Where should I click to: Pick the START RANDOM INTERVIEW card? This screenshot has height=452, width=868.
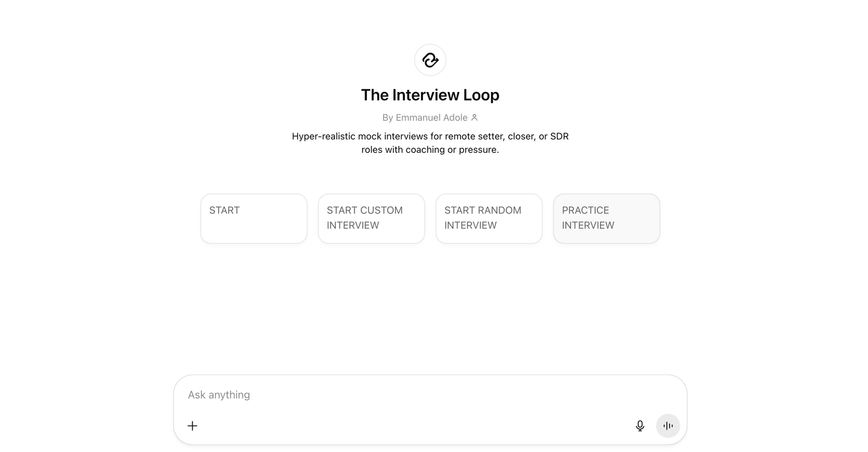489,219
